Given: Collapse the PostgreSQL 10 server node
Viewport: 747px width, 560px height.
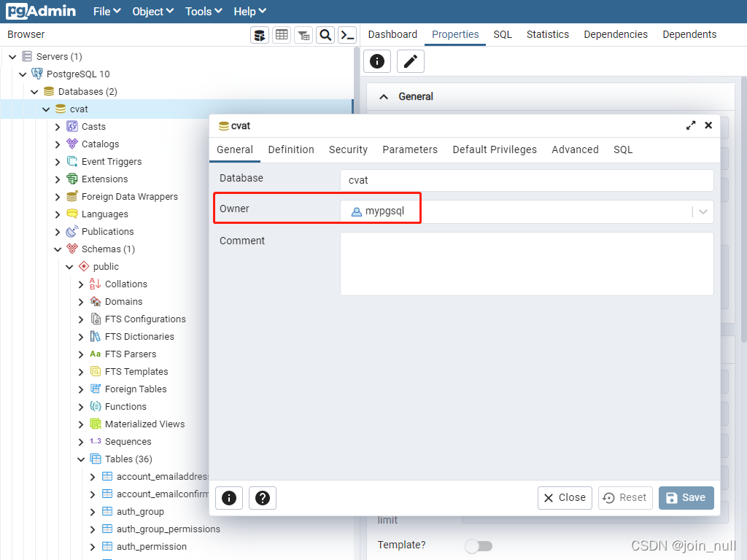Looking at the screenshot, I should click(23, 74).
